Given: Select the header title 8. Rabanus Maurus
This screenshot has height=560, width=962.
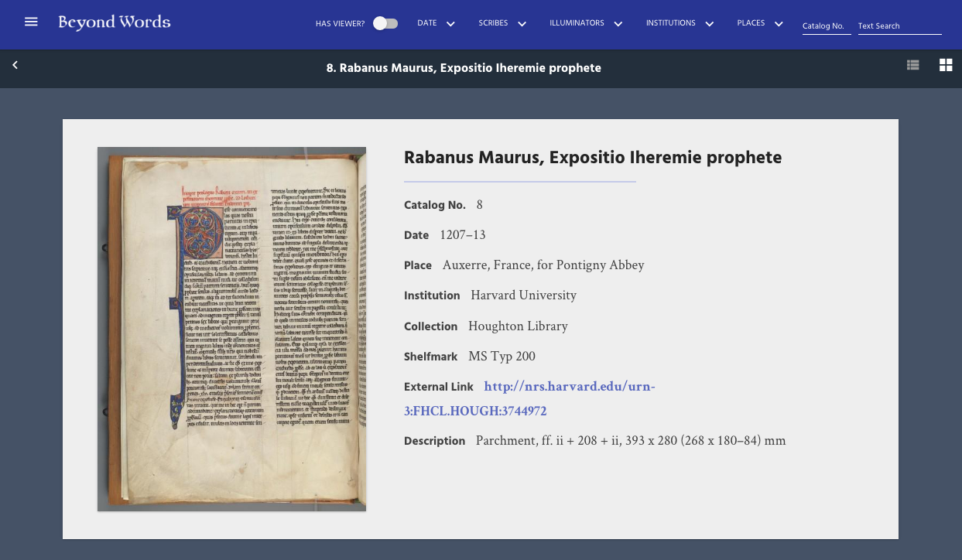Looking at the screenshot, I should (464, 68).
